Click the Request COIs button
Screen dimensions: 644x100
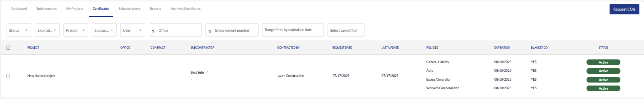click(x=624, y=9)
